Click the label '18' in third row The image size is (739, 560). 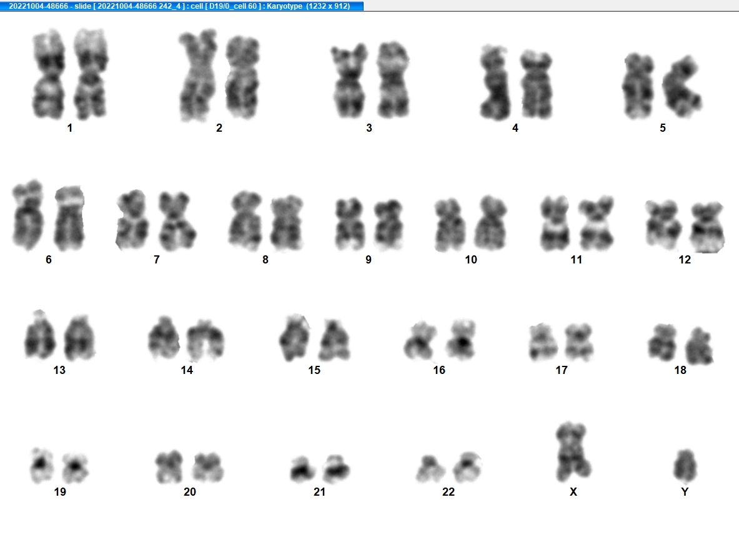click(680, 370)
